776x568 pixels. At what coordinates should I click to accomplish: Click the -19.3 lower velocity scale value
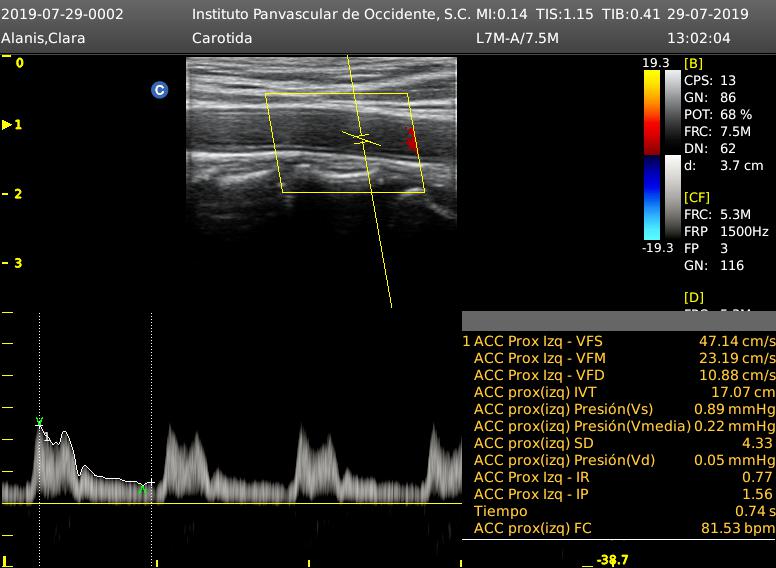tap(658, 247)
